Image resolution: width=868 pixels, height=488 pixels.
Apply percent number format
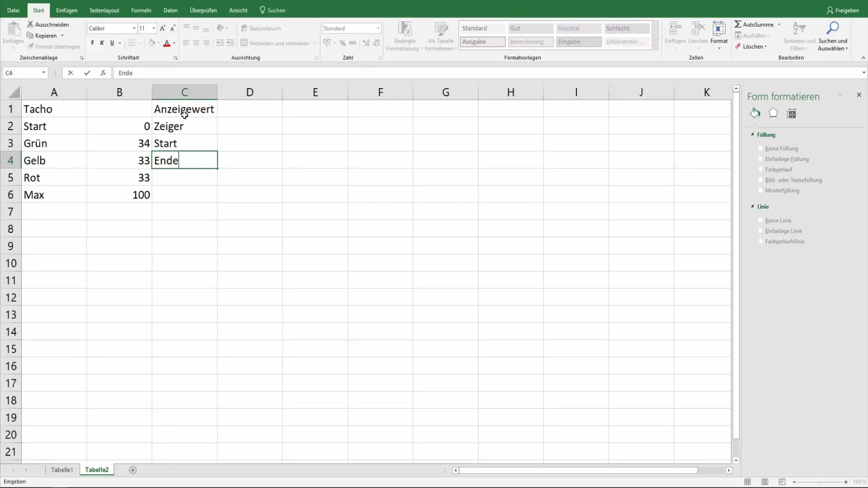(x=343, y=43)
